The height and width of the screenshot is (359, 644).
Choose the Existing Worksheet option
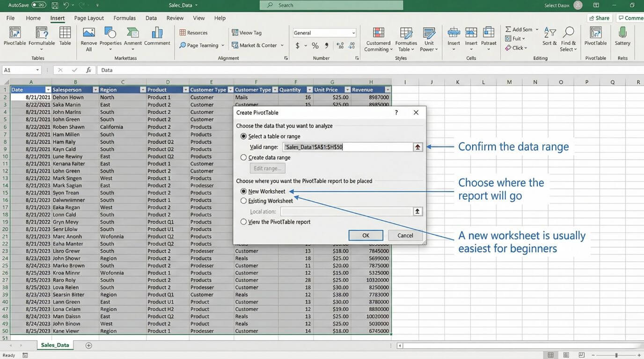click(x=243, y=201)
